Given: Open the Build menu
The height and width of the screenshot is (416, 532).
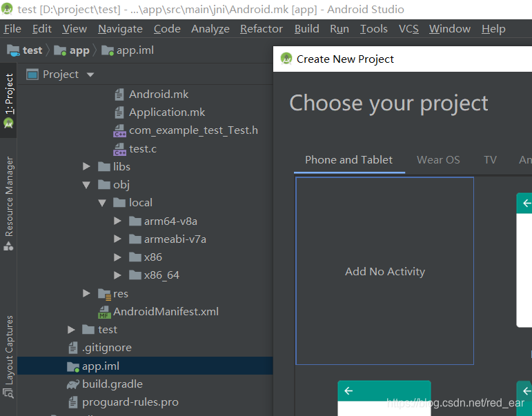Looking at the screenshot, I should [307, 29].
